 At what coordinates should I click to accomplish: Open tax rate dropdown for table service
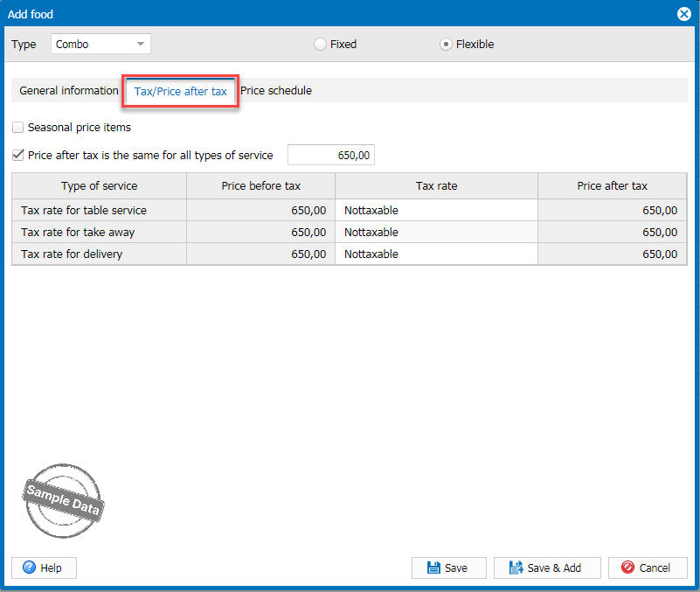435,211
